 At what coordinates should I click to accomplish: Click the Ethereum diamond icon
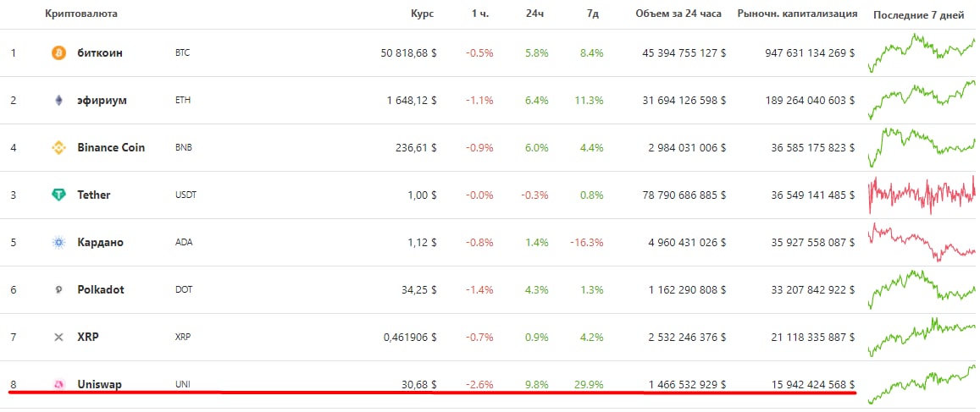pyautogui.click(x=58, y=101)
